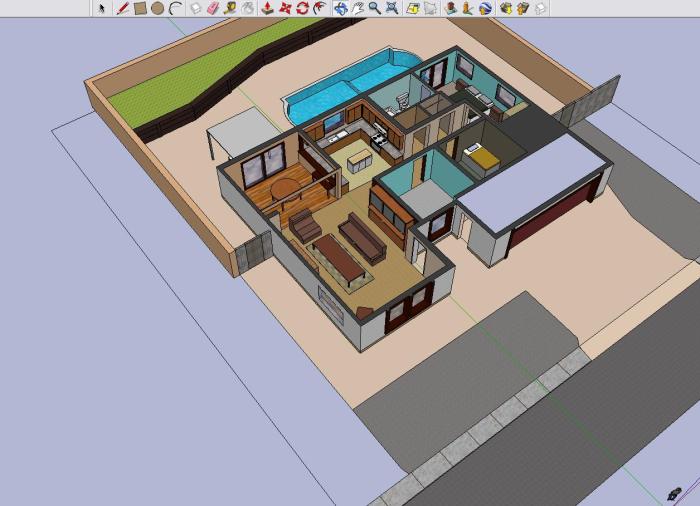Pick the Rectangle drawing tool
Image resolution: width=700 pixels, height=506 pixels.
[140, 8]
